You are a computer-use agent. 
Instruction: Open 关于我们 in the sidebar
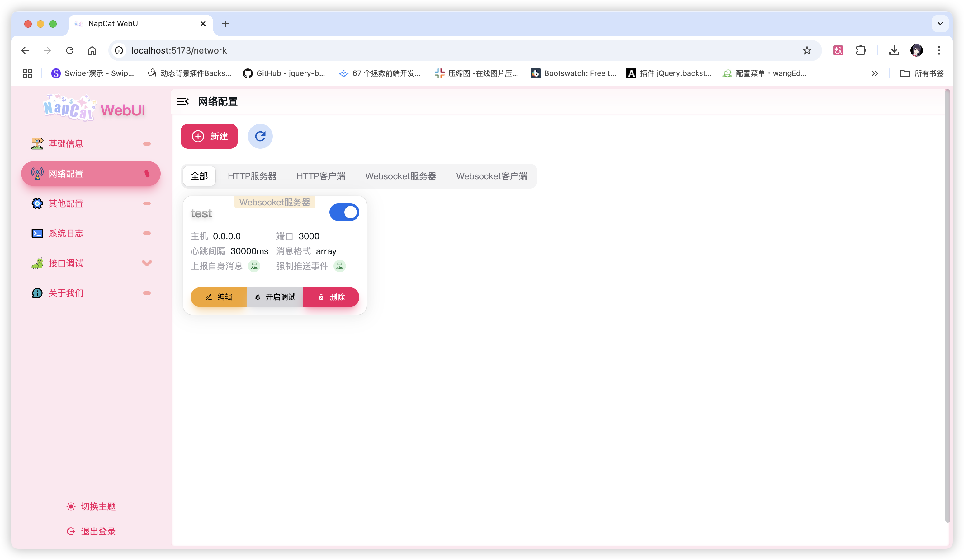coord(91,293)
